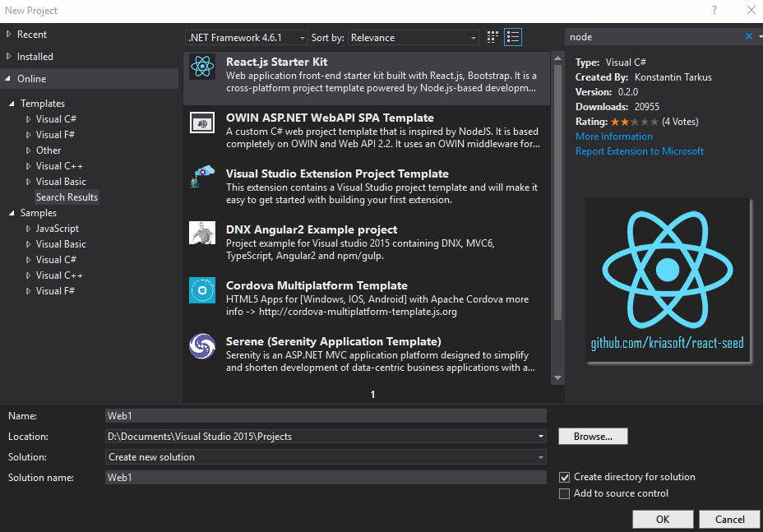The height and width of the screenshot is (532, 763).
Task: Expand Visual C# under Templates
Action: pyautogui.click(x=28, y=119)
